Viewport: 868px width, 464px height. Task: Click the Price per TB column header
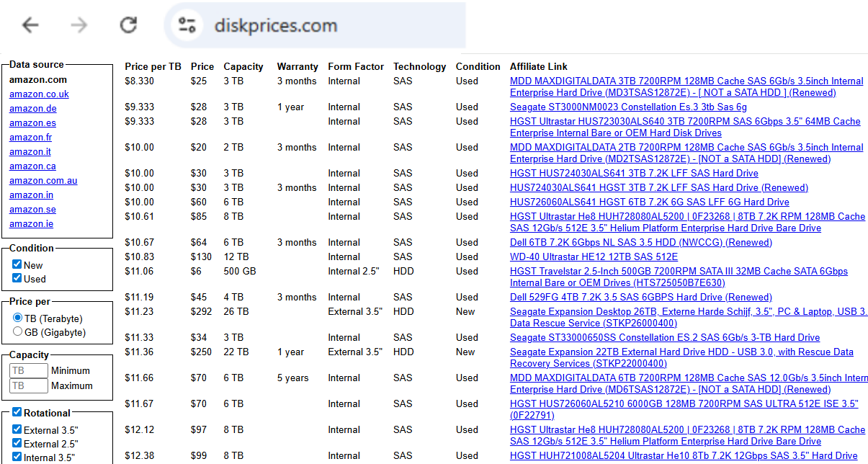(x=153, y=66)
